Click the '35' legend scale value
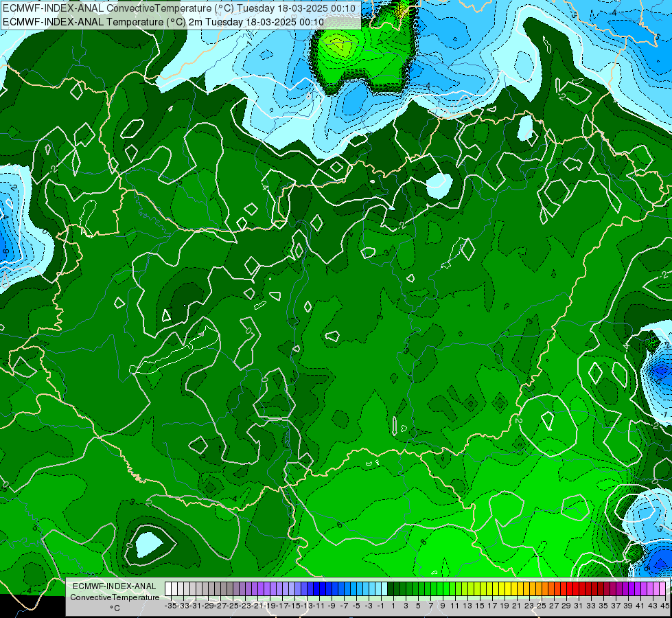This screenshot has height=618, width=672. (x=603, y=606)
